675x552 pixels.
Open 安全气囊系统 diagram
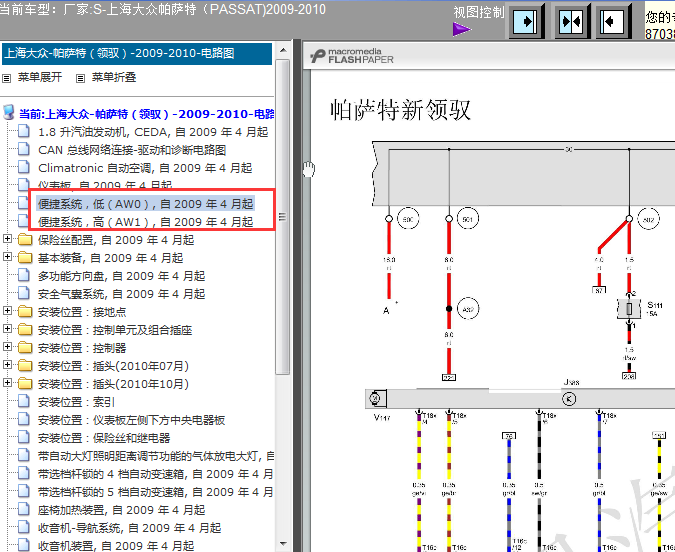click(x=121, y=294)
